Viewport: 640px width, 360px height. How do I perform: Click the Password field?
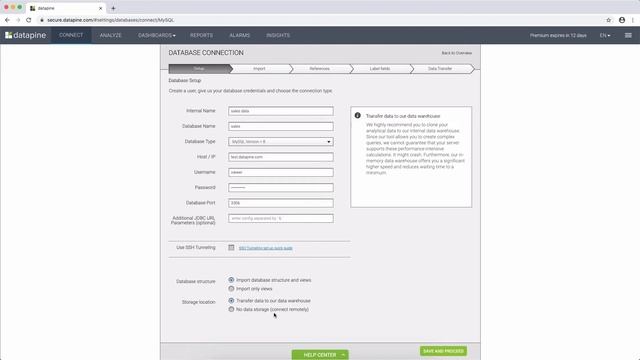click(281, 188)
